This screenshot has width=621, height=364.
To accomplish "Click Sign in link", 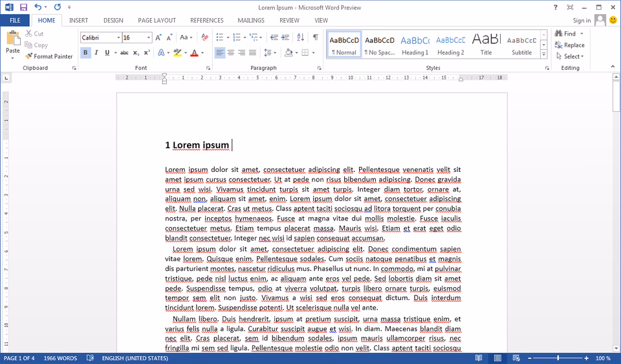I will point(582,20).
